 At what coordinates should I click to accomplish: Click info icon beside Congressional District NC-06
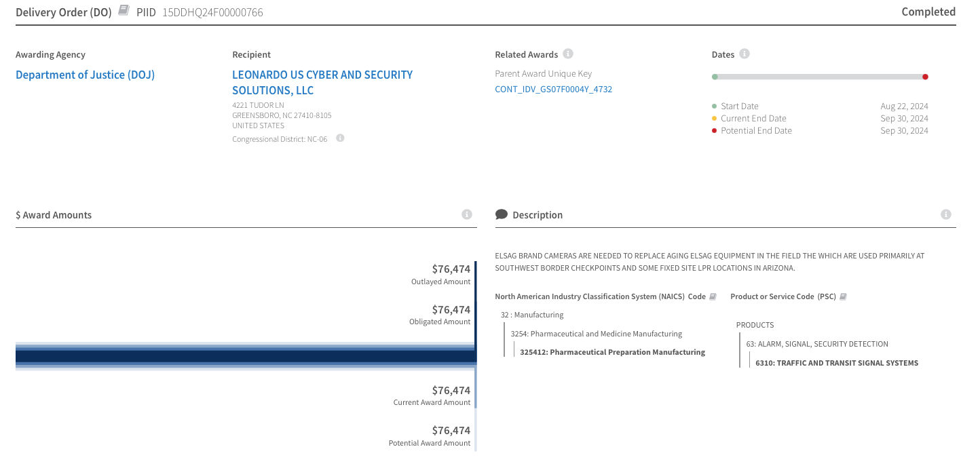coord(340,138)
